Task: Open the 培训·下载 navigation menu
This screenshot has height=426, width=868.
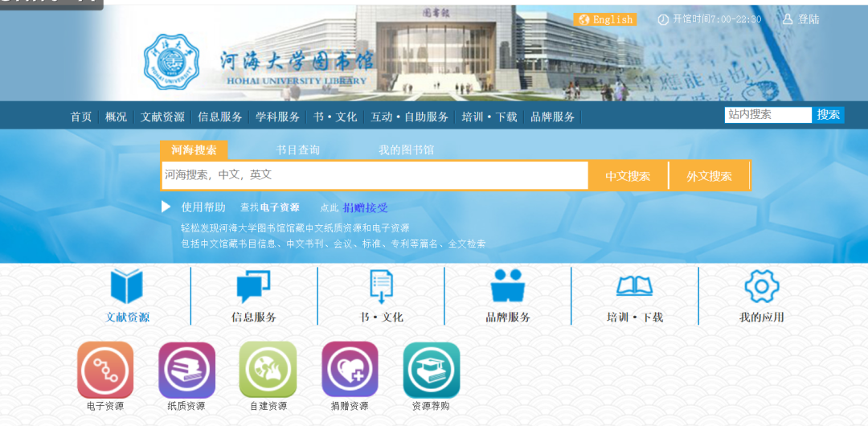Action: [489, 117]
